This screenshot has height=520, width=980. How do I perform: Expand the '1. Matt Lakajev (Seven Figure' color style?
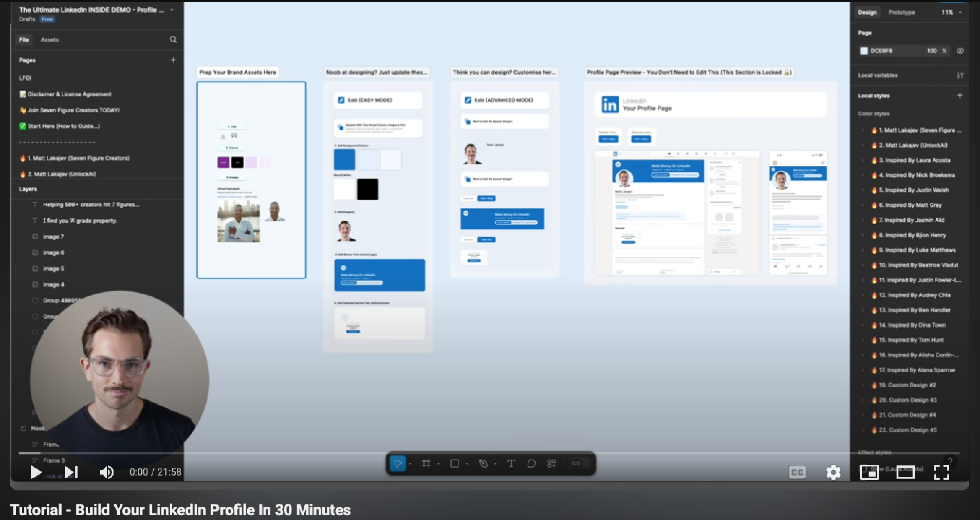pos(863,130)
